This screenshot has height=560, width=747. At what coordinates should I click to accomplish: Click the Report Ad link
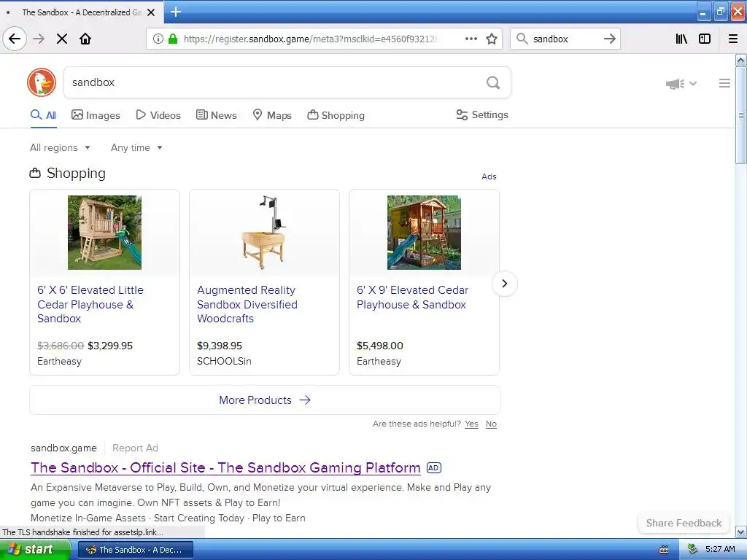tap(135, 448)
